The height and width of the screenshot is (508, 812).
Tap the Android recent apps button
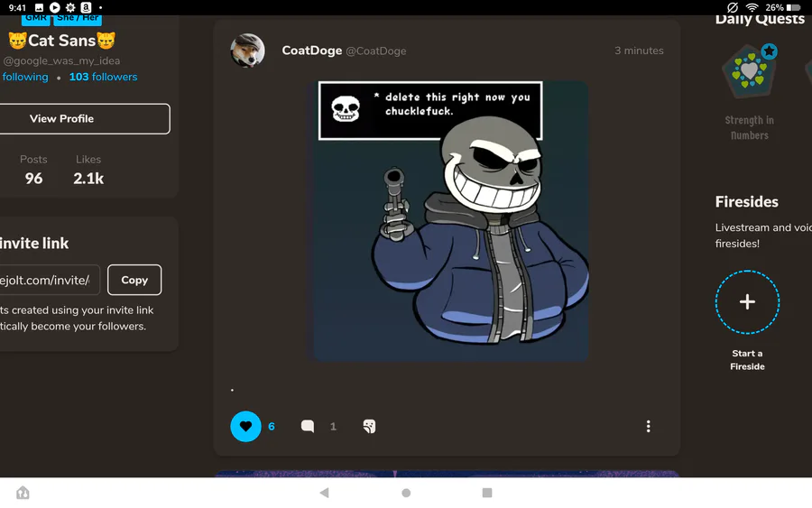click(x=487, y=493)
